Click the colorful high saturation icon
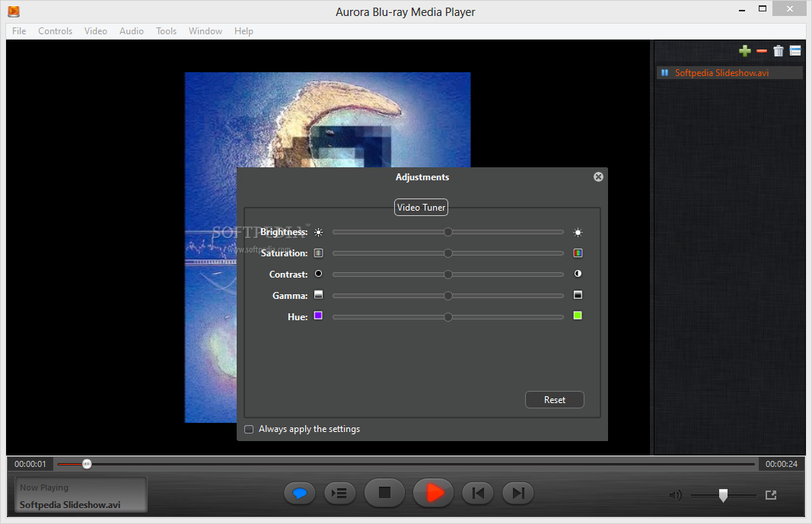This screenshot has height=524, width=812. [x=578, y=253]
